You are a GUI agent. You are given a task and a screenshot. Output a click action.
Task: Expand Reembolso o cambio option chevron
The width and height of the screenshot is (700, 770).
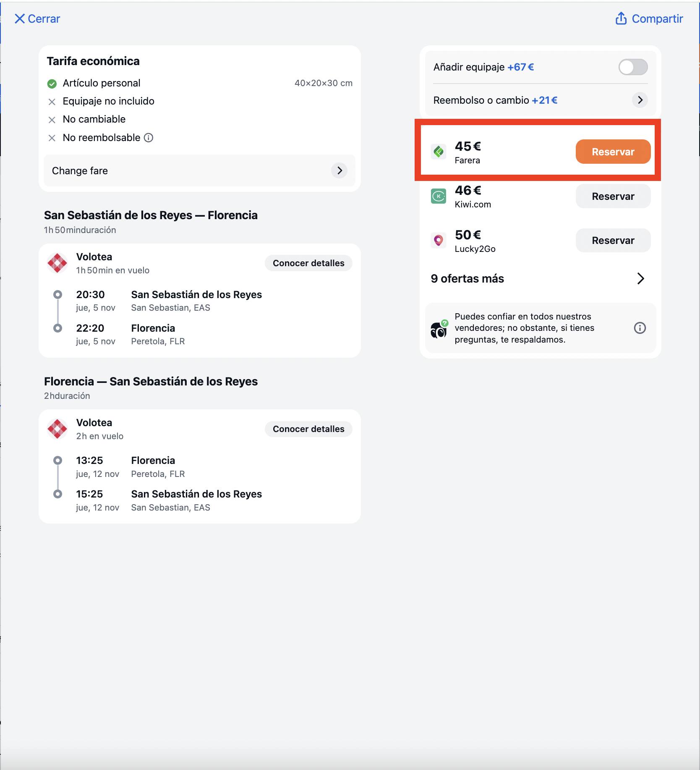[640, 100]
